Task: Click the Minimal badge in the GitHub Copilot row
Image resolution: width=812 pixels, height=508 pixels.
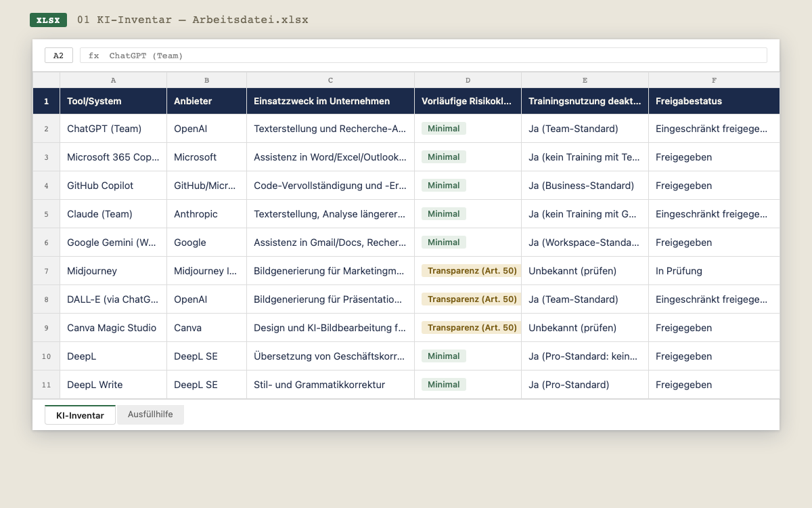Action: (443, 186)
